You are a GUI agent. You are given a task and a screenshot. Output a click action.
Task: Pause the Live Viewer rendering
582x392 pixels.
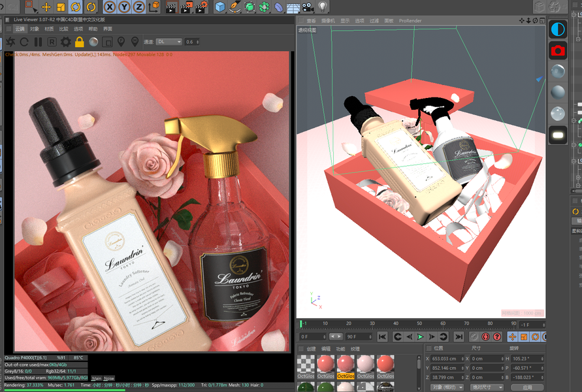[x=38, y=42]
